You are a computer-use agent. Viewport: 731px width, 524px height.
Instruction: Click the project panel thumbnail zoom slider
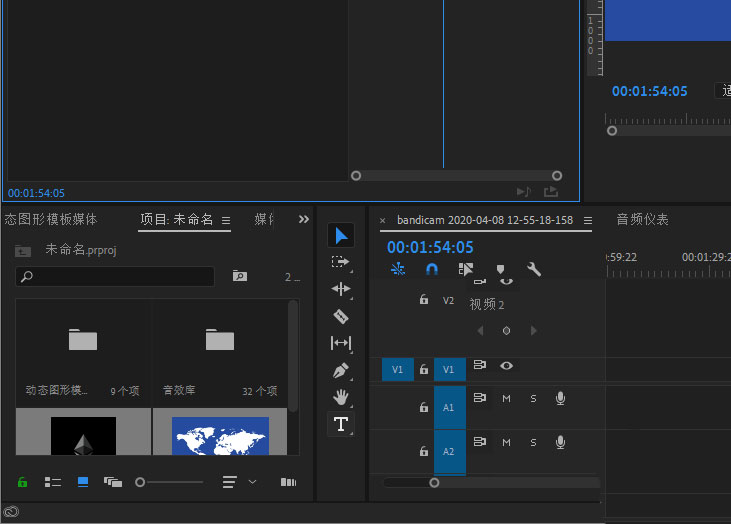[x=140, y=482]
